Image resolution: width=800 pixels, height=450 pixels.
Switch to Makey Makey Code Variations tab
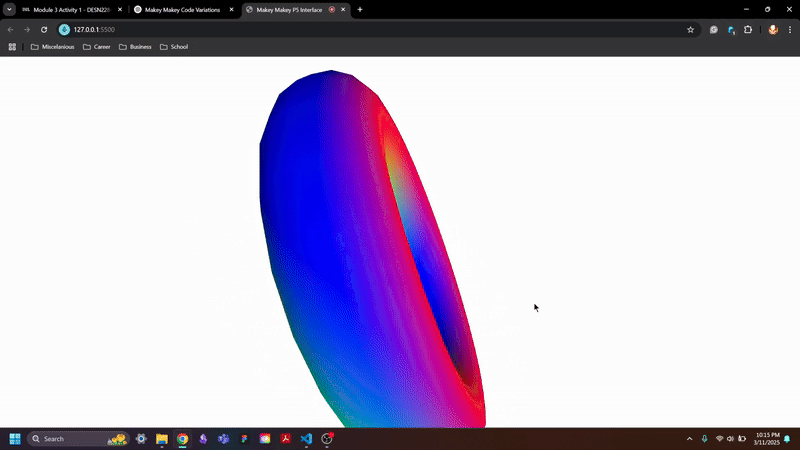[x=183, y=10]
